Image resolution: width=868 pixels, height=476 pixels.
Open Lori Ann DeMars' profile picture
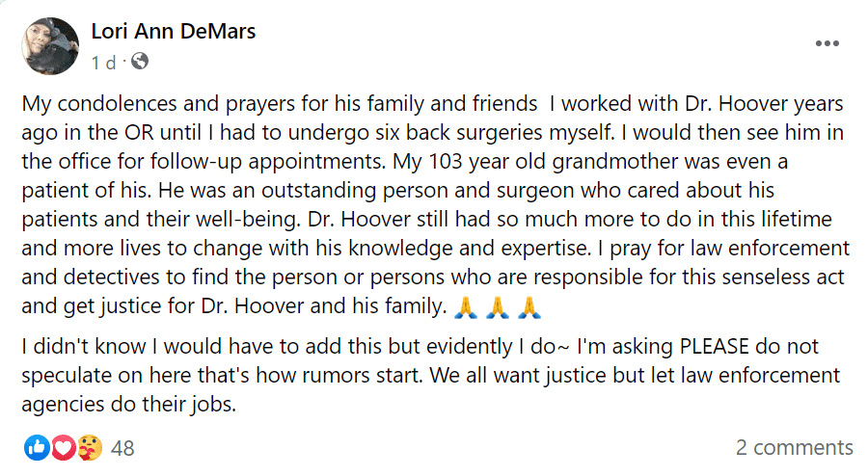coord(49,45)
